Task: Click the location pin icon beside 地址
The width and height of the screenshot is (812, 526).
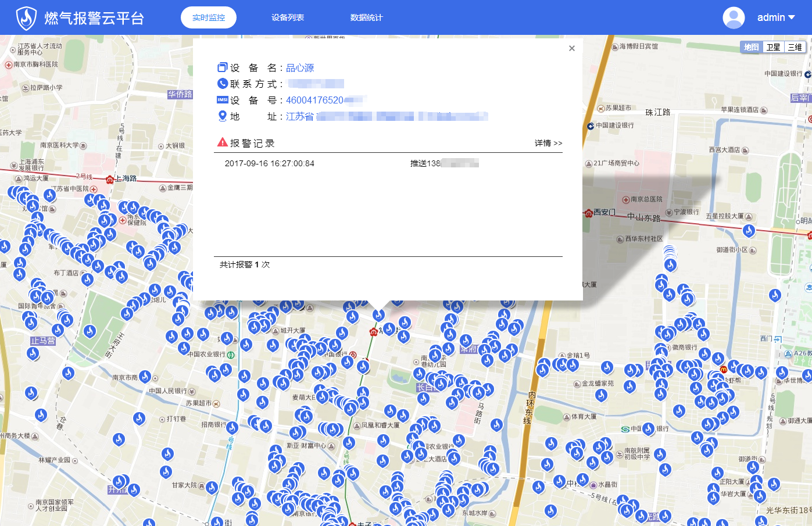Action: 222,116
